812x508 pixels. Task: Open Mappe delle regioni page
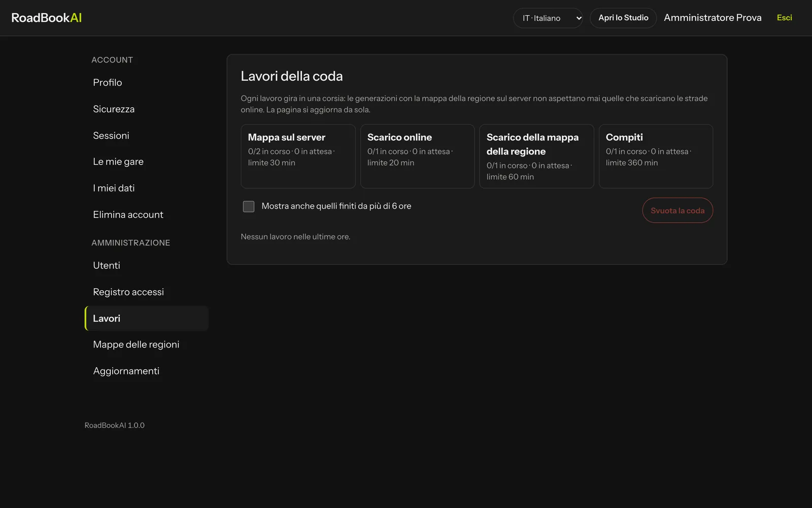(147, 344)
